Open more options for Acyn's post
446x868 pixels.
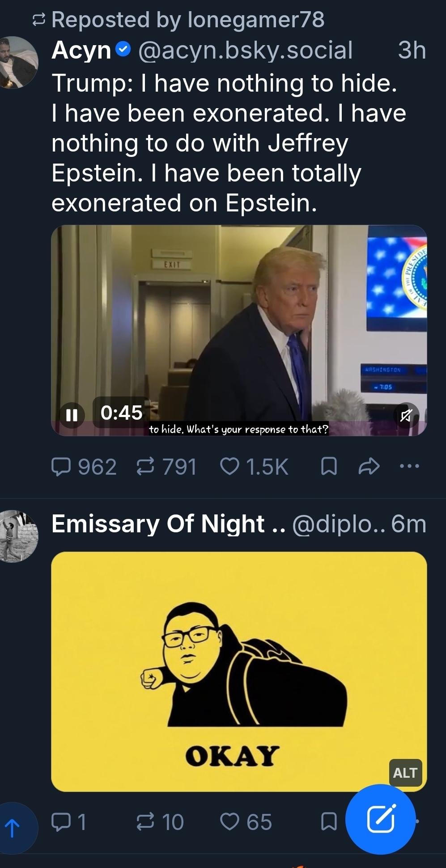pyautogui.click(x=410, y=467)
